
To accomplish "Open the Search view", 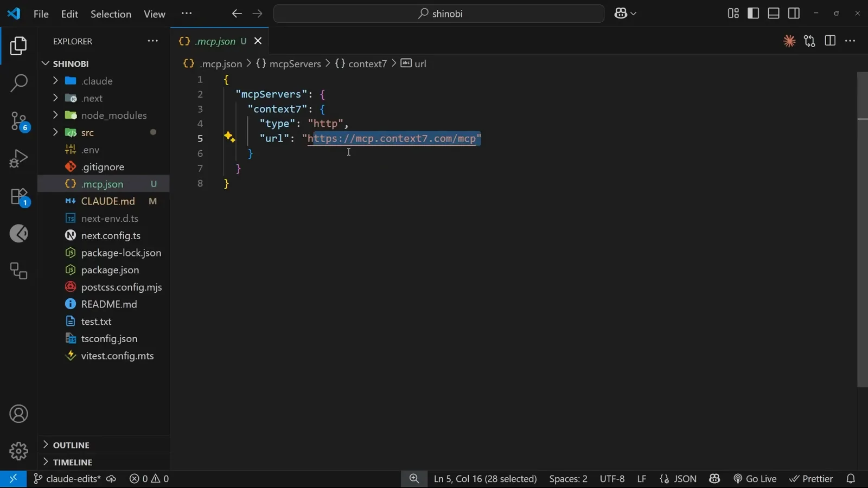I will pyautogui.click(x=18, y=84).
